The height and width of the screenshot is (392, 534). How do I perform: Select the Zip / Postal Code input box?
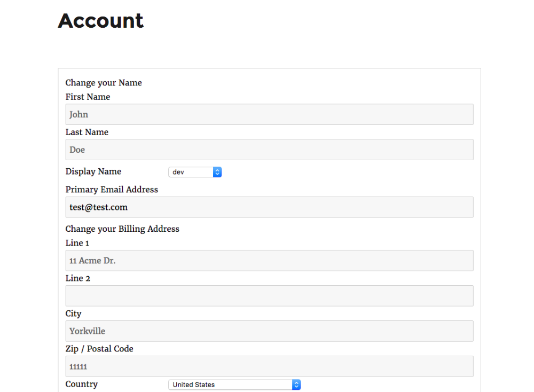[269, 366]
